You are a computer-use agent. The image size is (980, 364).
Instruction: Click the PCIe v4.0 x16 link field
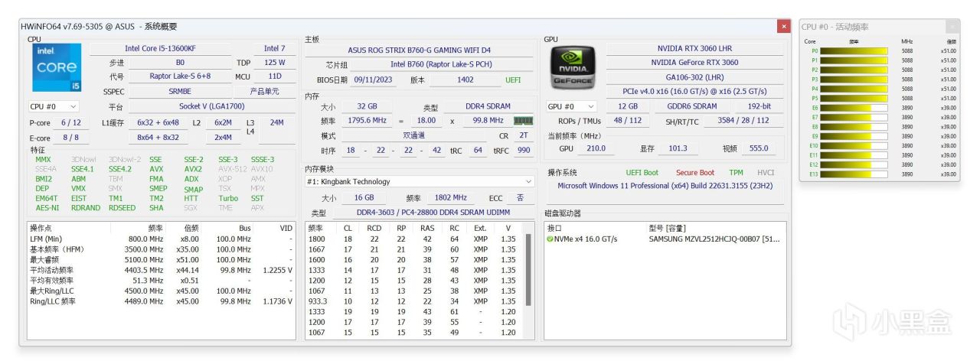pyautogui.click(x=694, y=91)
